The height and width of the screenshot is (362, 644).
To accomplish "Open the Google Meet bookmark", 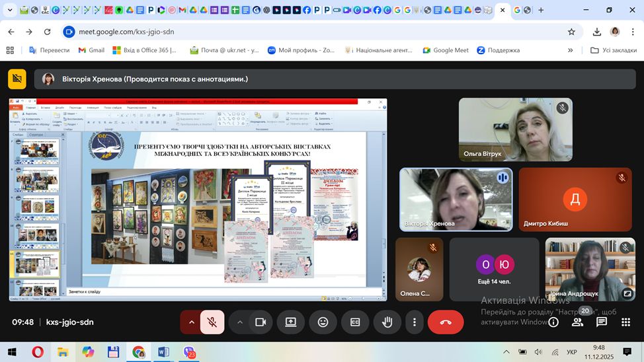I will 446,50.
